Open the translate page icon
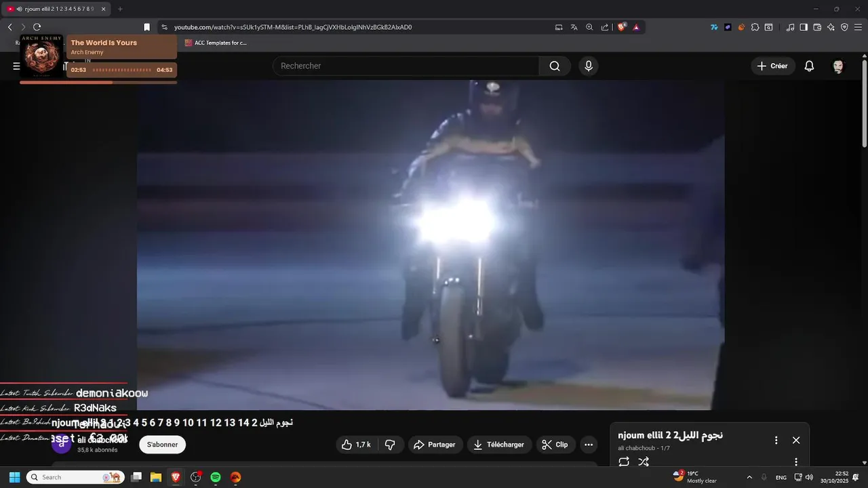The height and width of the screenshot is (488, 868). (574, 27)
